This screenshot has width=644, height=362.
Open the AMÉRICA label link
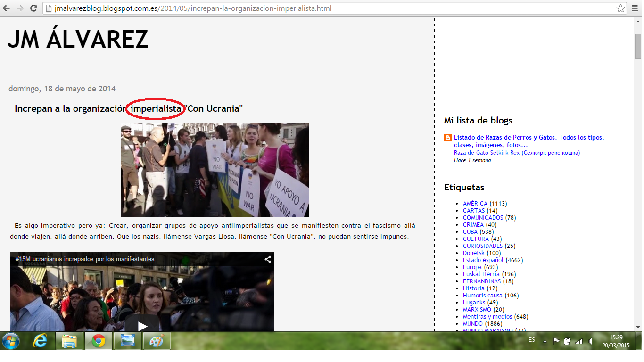click(475, 204)
